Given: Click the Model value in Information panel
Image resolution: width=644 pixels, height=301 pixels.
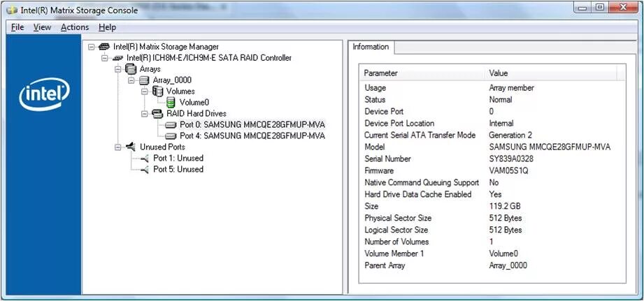Looking at the screenshot, I should [x=550, y=147].
